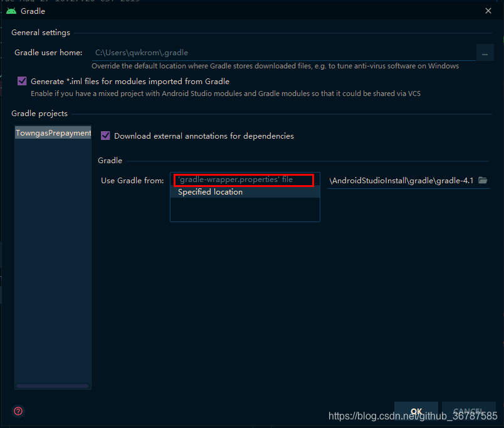Edit the gradle-4.1 path field
Image resolution: width=504 pixels, height=428 pixels.
click(x=401, y=181)
